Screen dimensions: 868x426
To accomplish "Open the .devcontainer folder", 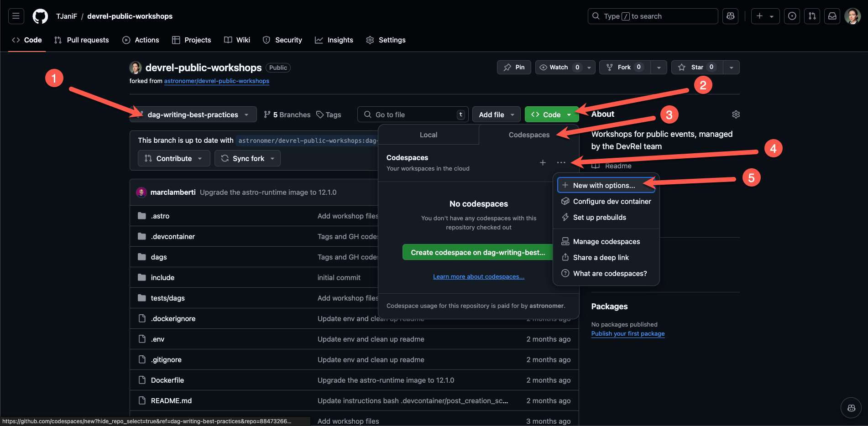I will pyautogui.click(x=173, y=236).
